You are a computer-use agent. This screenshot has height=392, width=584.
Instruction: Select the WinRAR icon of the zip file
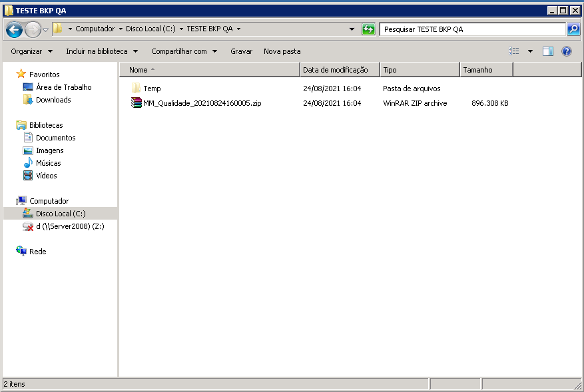137,102
